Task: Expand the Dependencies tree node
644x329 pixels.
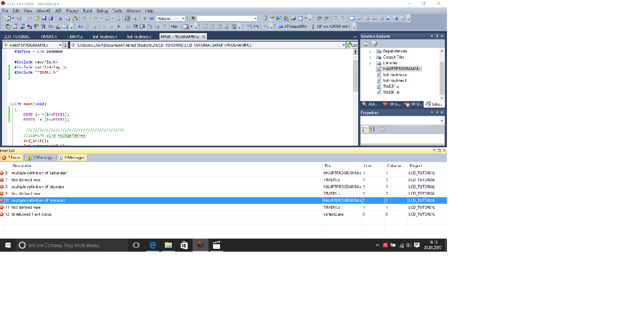Action: pyautogui.click(x=370, y=52)
